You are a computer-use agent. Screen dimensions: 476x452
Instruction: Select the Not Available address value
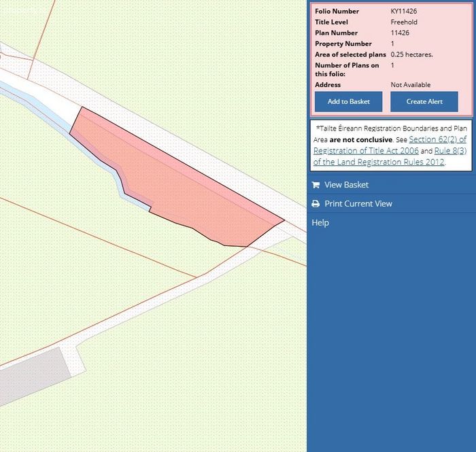tap(411, 85)
